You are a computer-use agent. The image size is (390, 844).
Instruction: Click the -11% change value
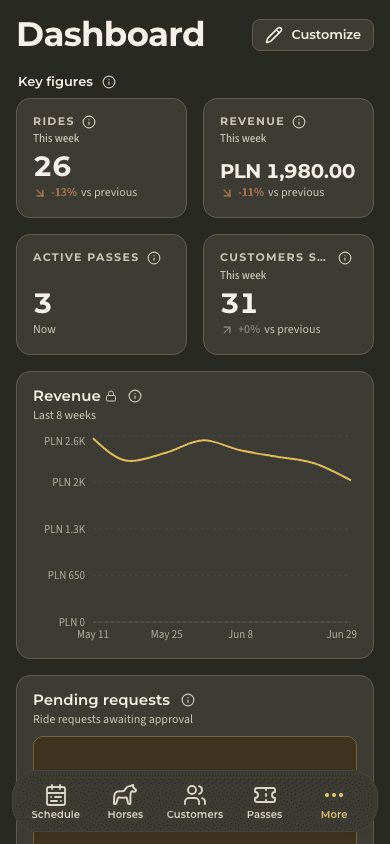point(251,192)
